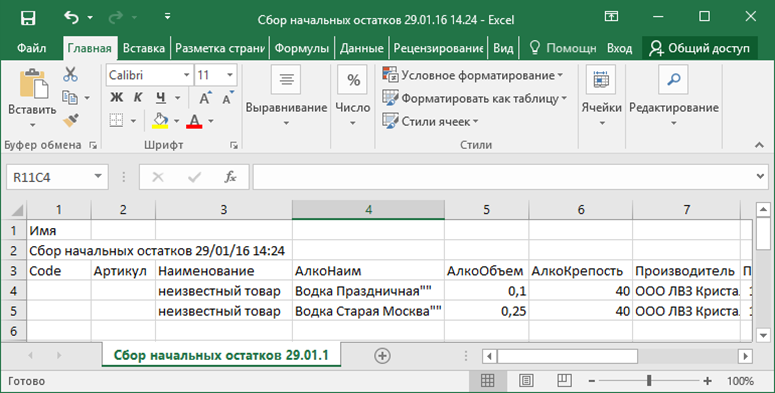Click the Помощник lightbulb search

562,48
